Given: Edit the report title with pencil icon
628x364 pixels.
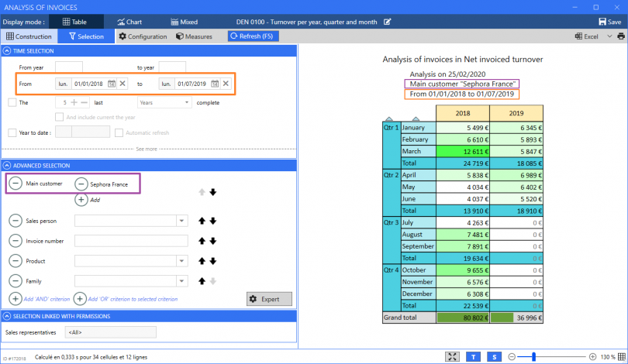Looking at the screenshot, I should 387,22.
